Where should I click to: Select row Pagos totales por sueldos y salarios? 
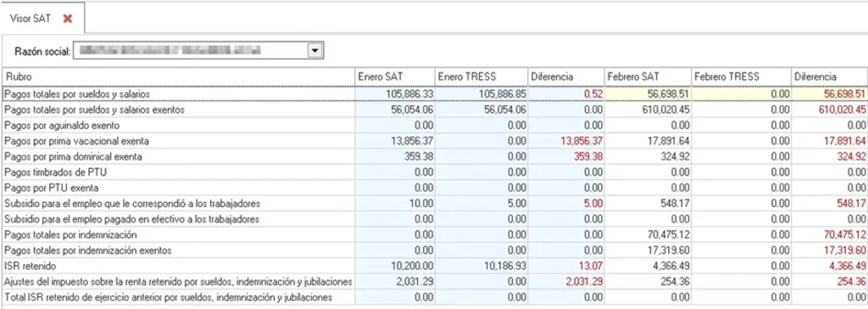[434, 94]
